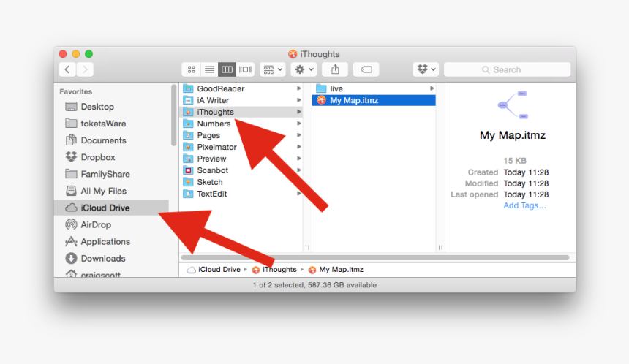Expand GoodReader using its disclosure arrow

[x=299, y=88]
